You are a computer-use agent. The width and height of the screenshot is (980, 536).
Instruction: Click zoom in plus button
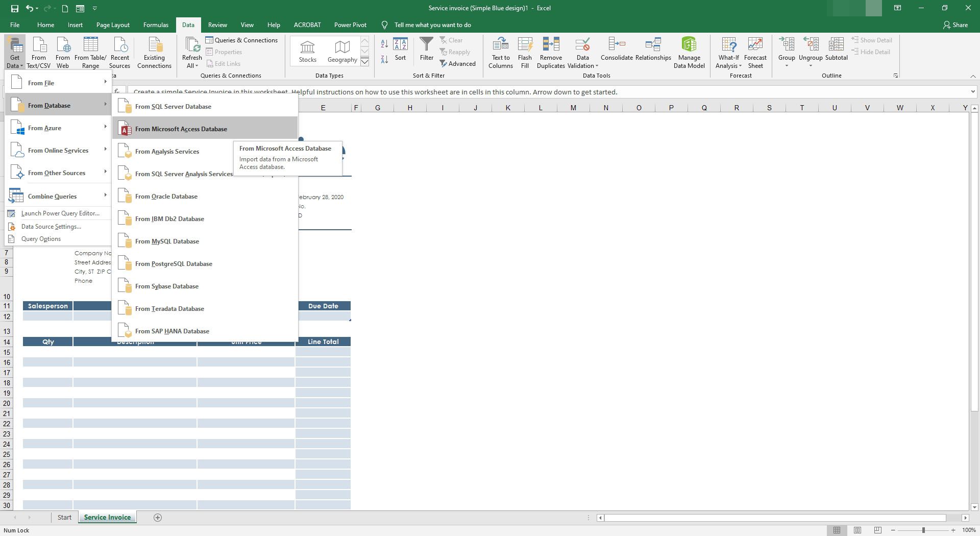[952, 530]
